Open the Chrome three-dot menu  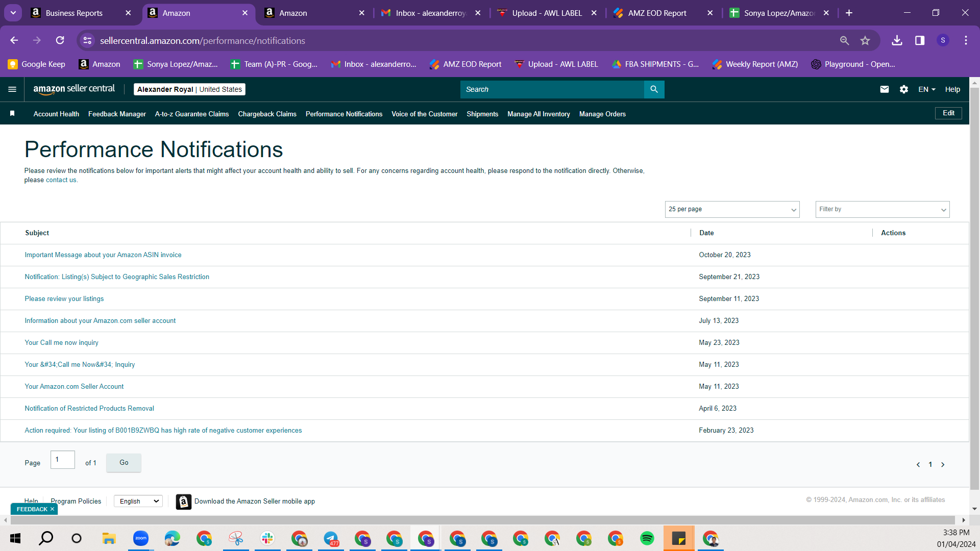966,40
